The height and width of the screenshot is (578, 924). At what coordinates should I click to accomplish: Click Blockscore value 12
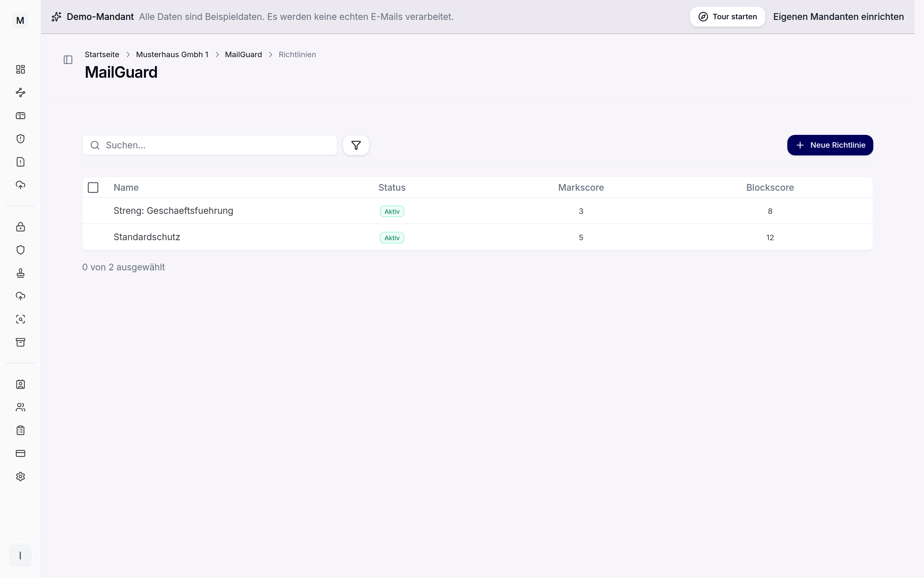[x=770, y=237]
